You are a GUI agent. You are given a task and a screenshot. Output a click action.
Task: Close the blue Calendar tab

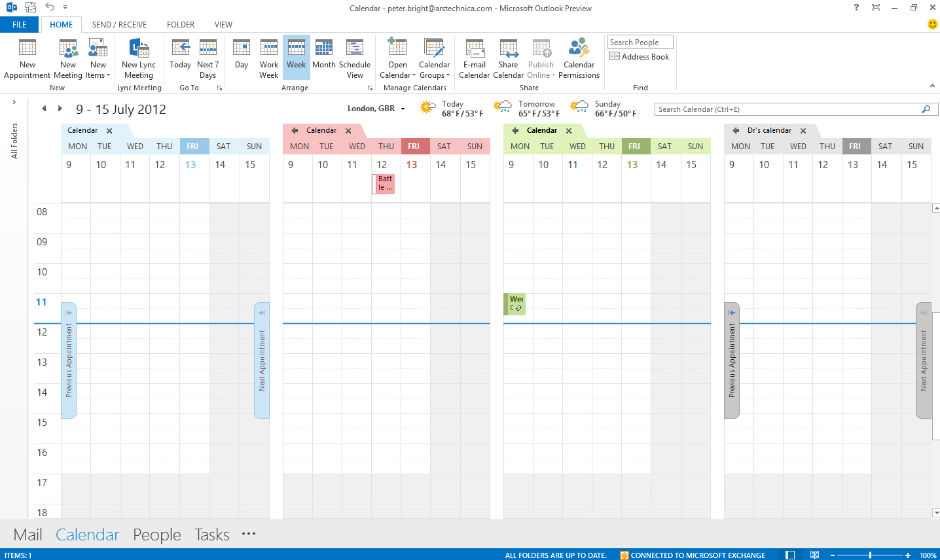click(x=109, y=131)
